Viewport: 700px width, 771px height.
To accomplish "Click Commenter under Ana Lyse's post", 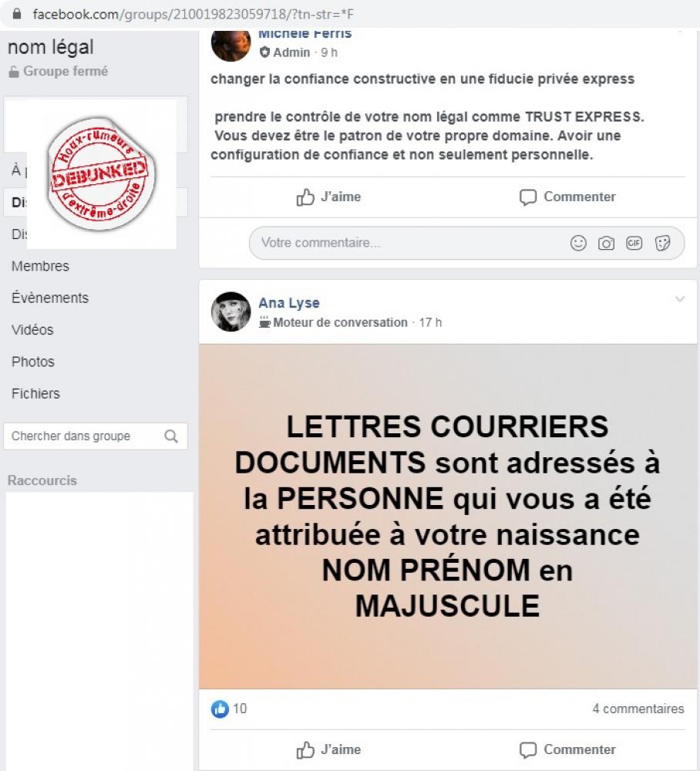I will click(567, 749).
